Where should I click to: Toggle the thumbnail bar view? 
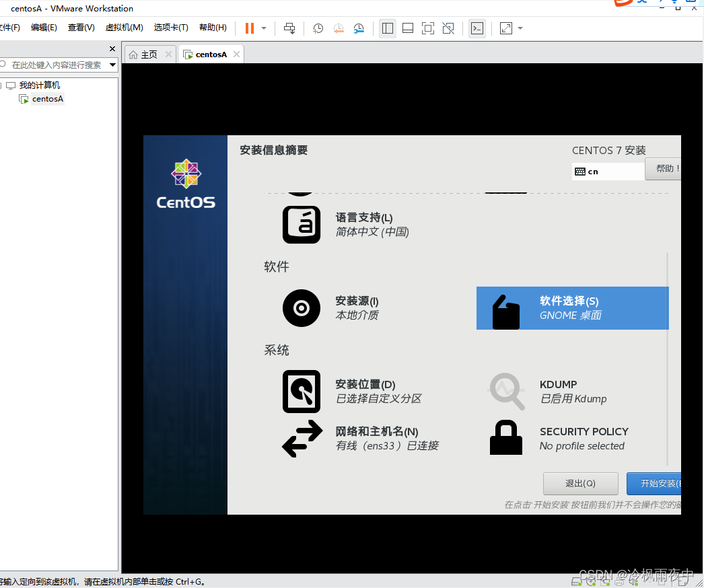click(408, 28)
